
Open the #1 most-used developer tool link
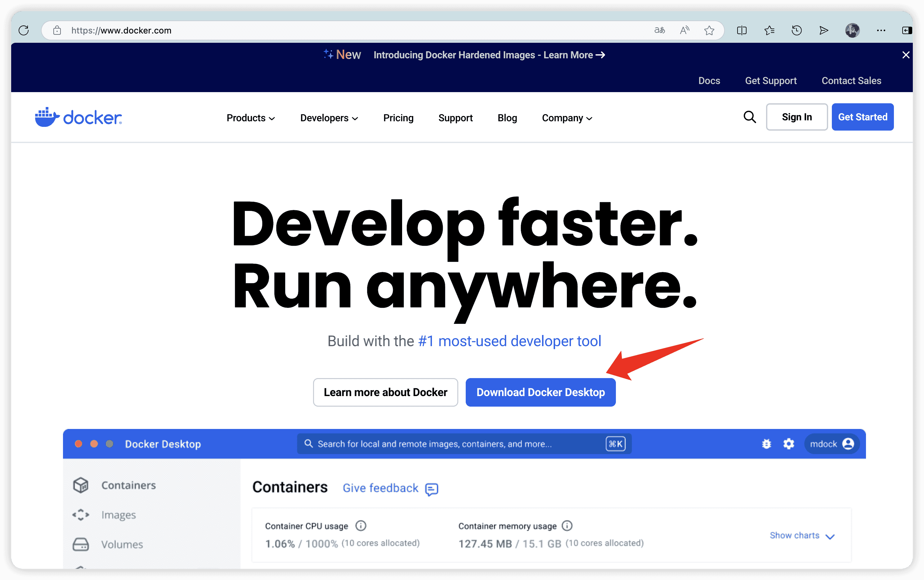(x=509, y=341)
